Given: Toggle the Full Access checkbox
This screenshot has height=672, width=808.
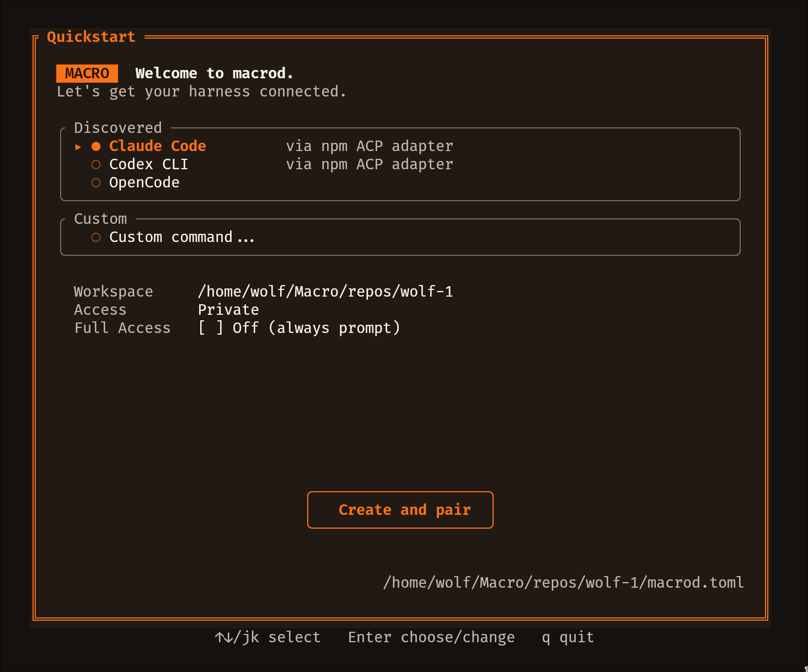Looking at the screenshot, I should (211, 328).
